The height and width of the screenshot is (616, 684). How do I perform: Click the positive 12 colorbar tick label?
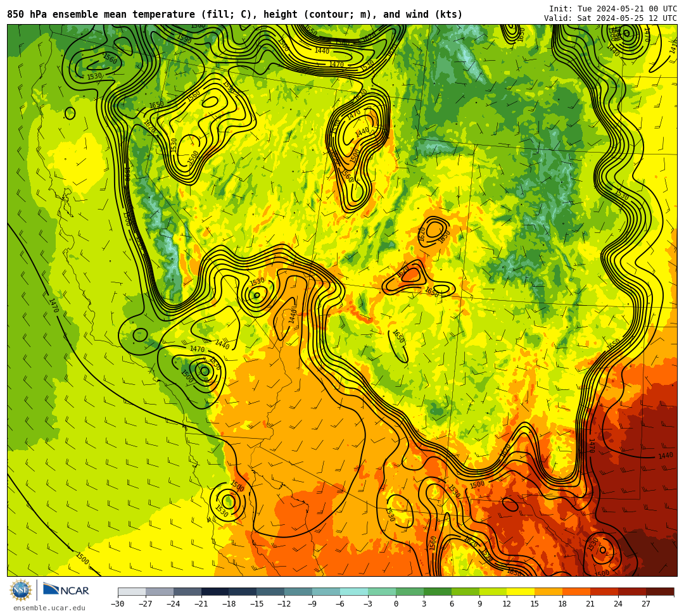point(507,604)
